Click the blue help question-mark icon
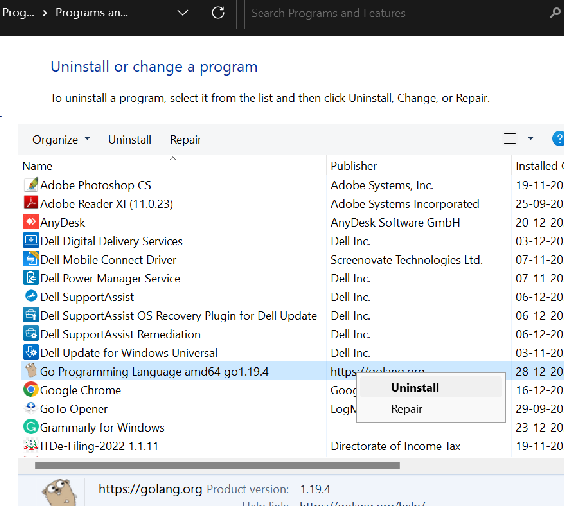 pyautogui.click(x=558, y=139)
